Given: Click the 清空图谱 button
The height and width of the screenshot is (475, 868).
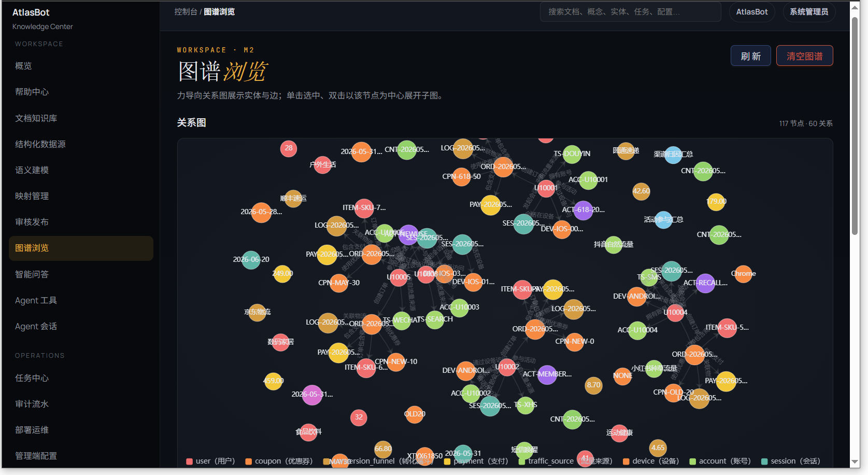Looking at the screenshot, I should [804, 56].
